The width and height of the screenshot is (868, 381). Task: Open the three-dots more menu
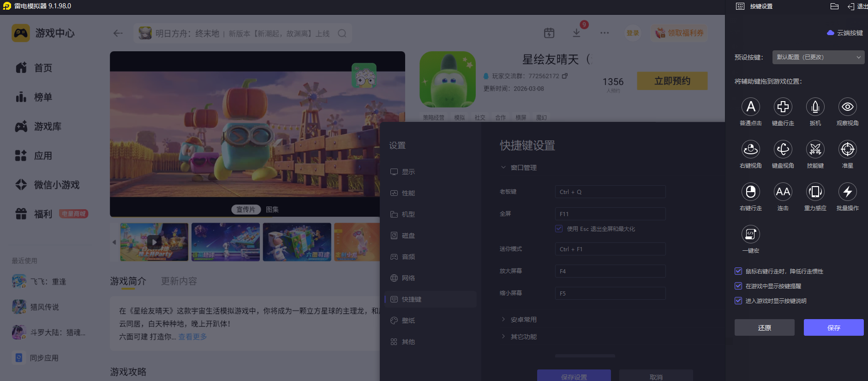click(x=605, y=33)
